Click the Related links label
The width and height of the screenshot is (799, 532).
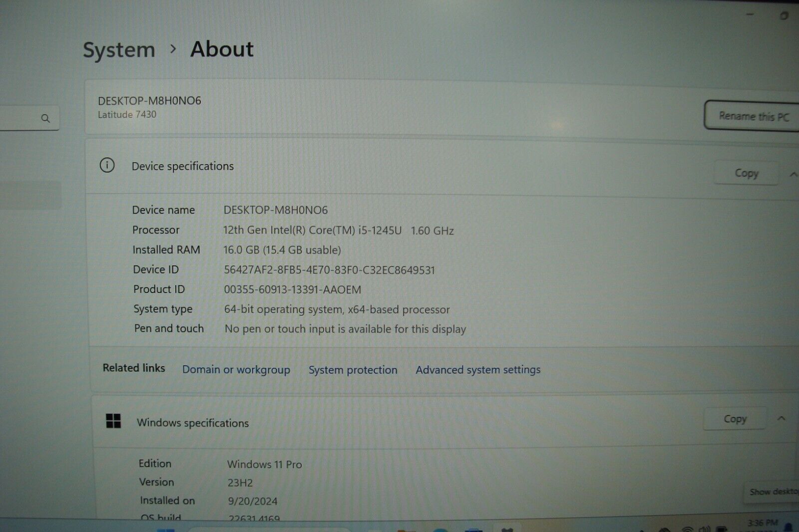134,368
